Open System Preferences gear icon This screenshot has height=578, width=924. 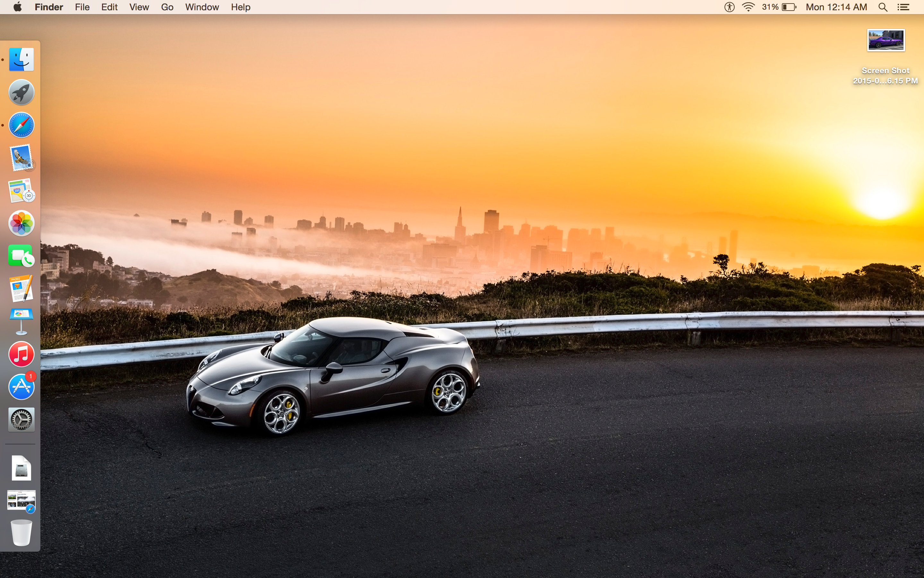click(21, 420)
